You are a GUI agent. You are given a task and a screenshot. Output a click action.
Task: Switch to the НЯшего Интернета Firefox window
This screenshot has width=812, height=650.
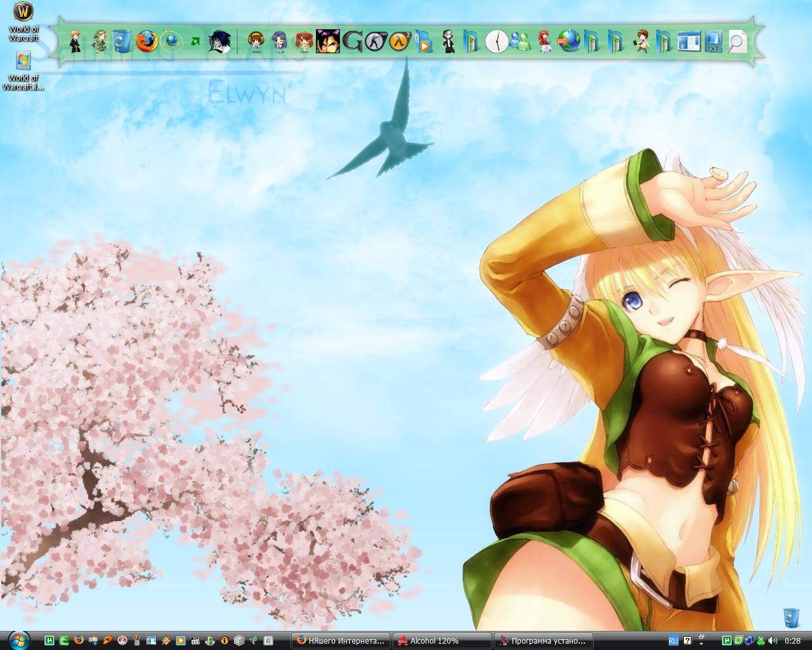(341, 640)
